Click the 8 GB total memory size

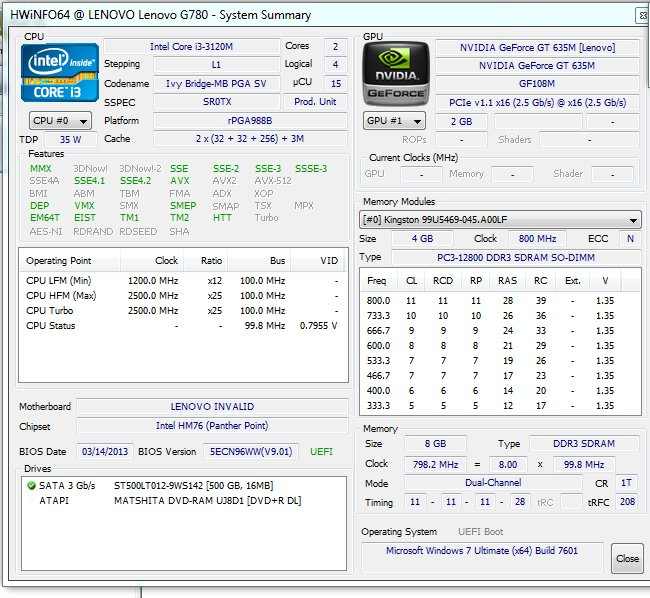(435, 444)
